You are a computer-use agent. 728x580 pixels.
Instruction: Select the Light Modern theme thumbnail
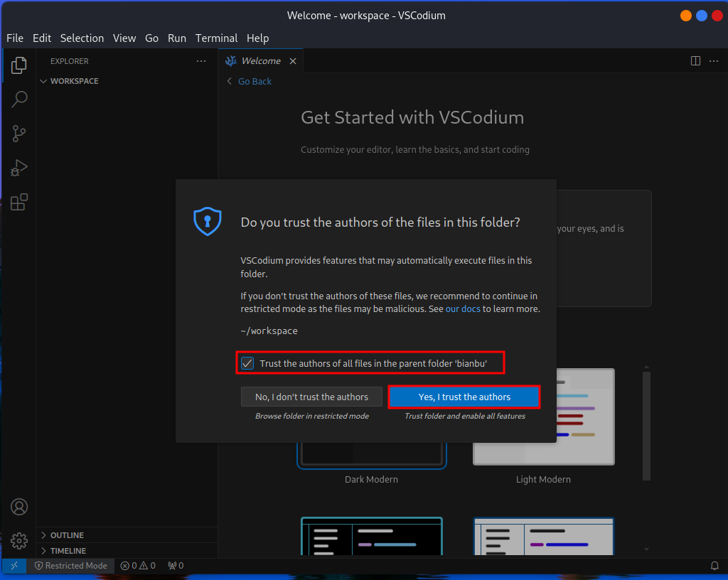(x=544, y=417)
